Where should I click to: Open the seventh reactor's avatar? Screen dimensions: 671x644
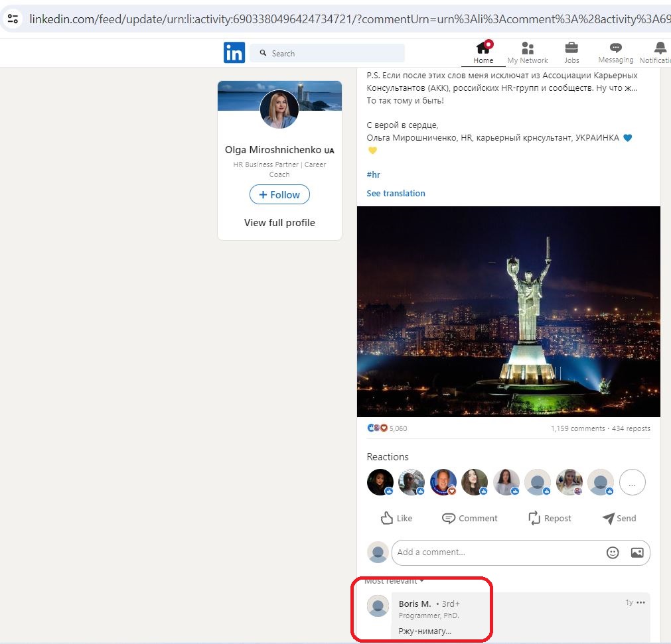(x=569, y=482)
